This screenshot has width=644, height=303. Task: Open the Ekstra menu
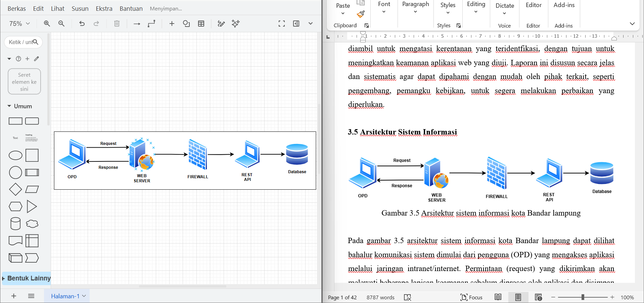[104, 8]
